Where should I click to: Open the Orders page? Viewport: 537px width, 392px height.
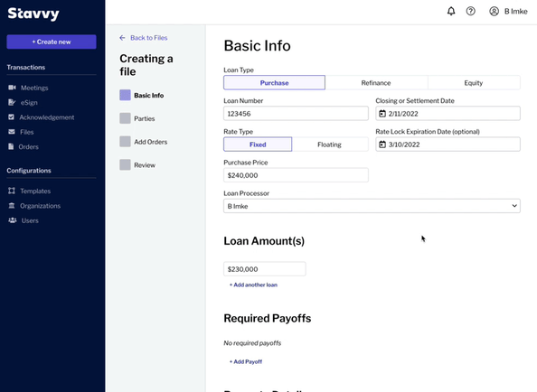(x=28, y=146)
